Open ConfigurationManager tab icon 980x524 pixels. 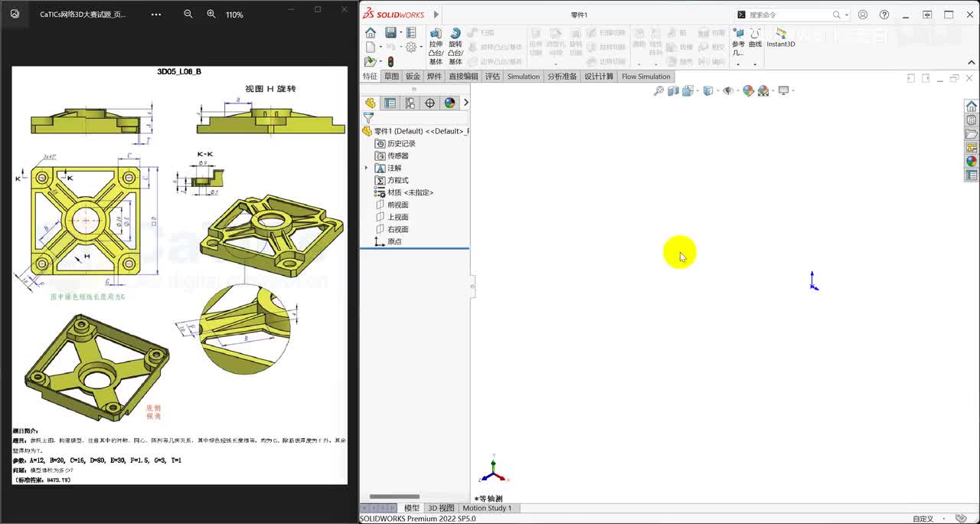pos(410,103)
